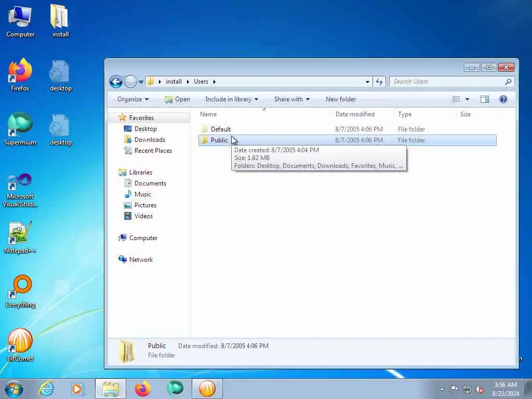The image size is (532, 399).
Task: Open Downloads under Favorites
Action: tap(150, 139)
